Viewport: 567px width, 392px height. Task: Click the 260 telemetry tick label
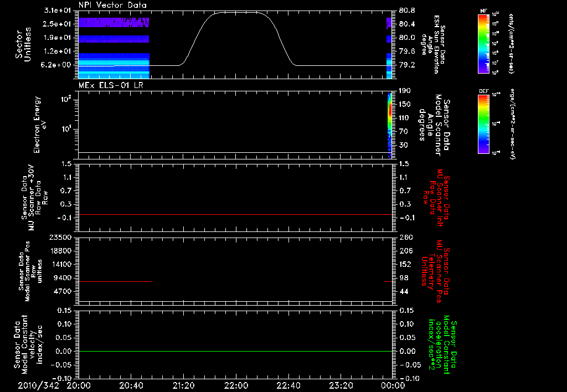pyautogui.click(x=405, y=237)
